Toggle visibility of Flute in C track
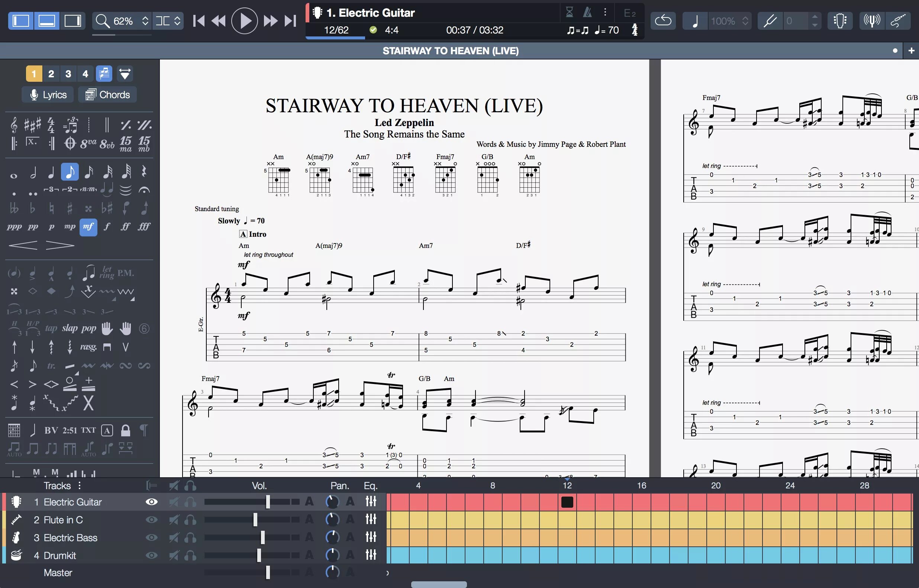The width and height of the screenshot is (919, 588). point(151,519)
